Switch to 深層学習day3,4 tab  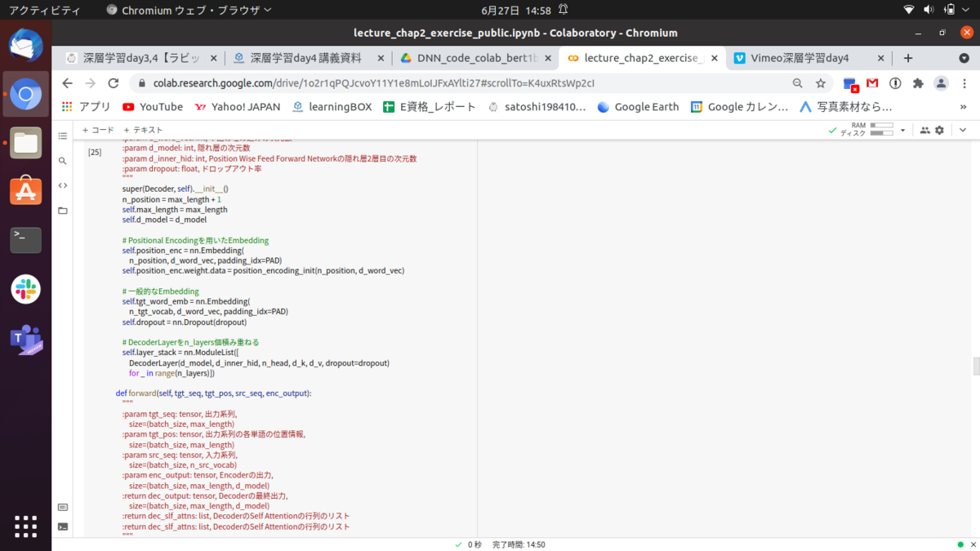141,58
